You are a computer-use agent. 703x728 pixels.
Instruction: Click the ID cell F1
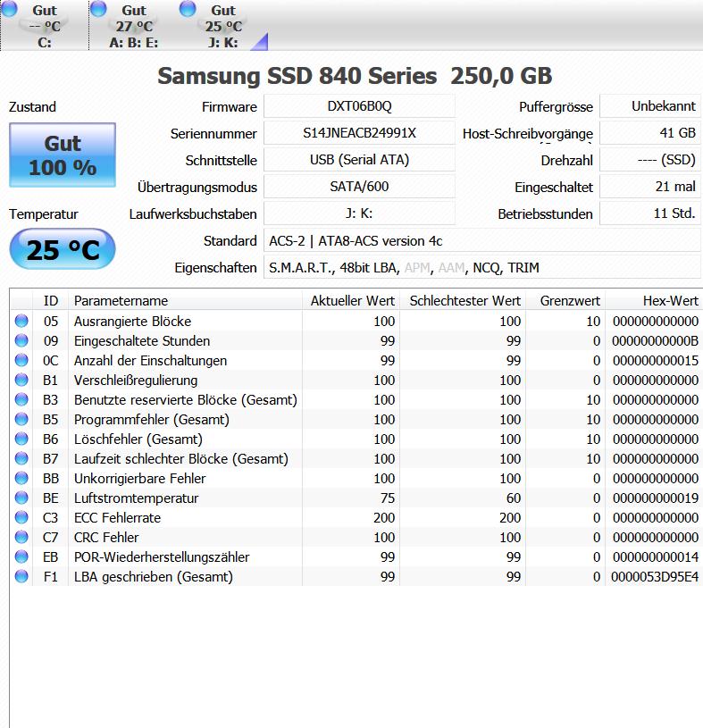click(51, 577)
